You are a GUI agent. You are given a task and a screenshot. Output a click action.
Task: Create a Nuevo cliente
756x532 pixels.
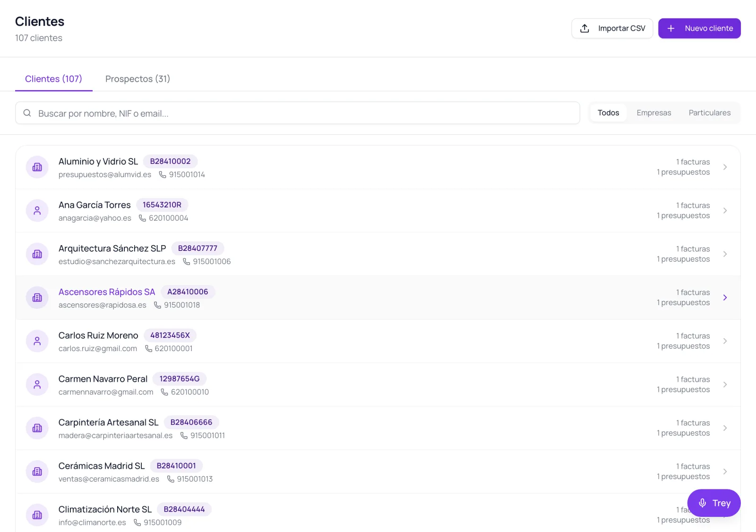(699, 28)
